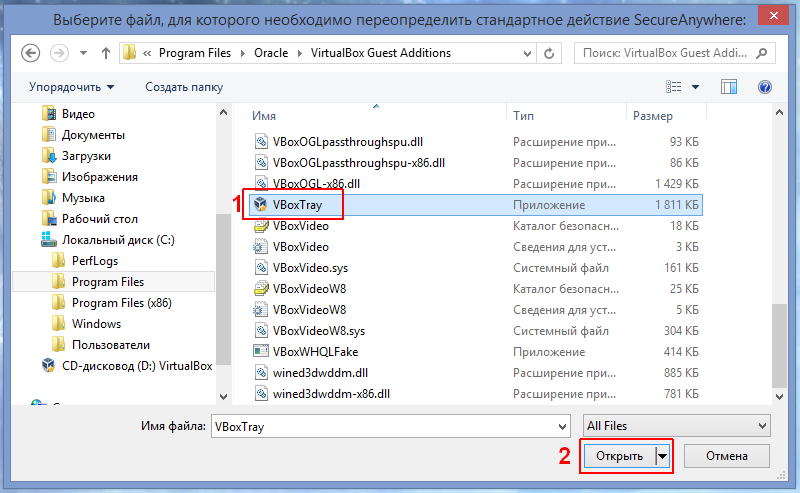Screen dimensions: 800x493
Task: Select the Program Files folder in the tree
Action: 108,282
